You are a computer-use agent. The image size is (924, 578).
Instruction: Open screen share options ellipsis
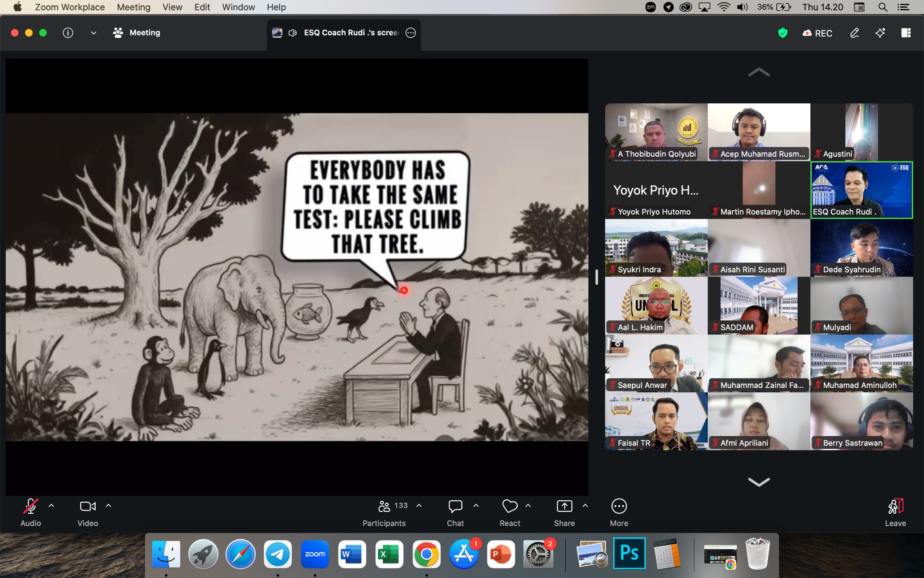(410, 33)
